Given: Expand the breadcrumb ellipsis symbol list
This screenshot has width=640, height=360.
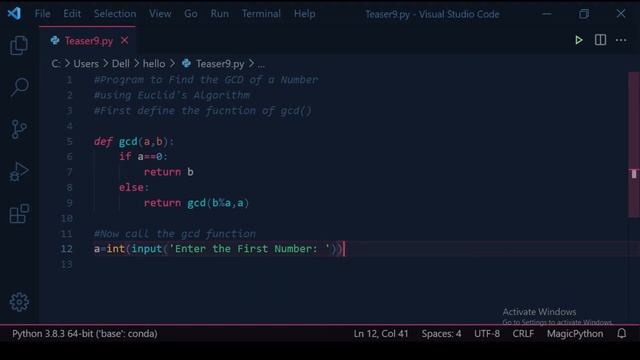Looking at the screenshot, I should click(261, 64).
